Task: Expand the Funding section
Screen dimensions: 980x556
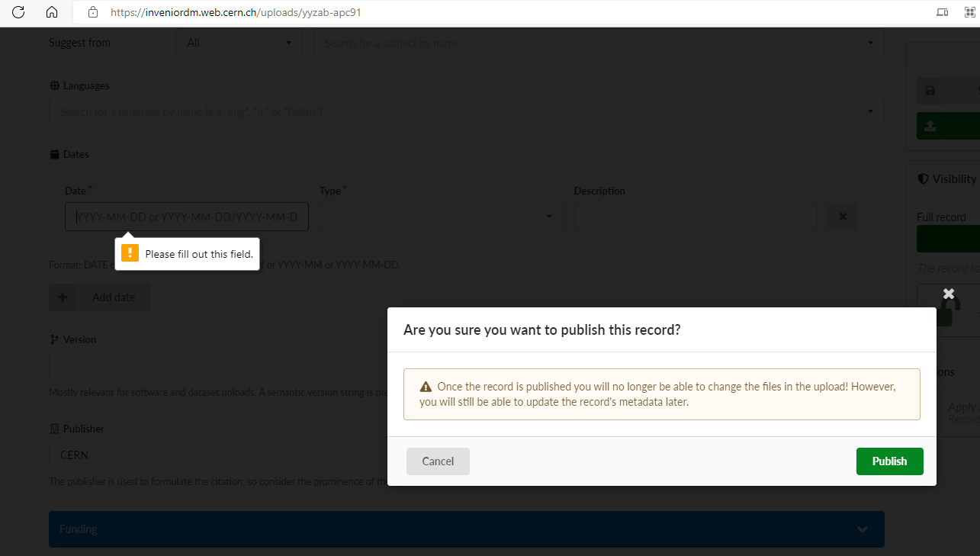Action: click(x=466, y=529)
